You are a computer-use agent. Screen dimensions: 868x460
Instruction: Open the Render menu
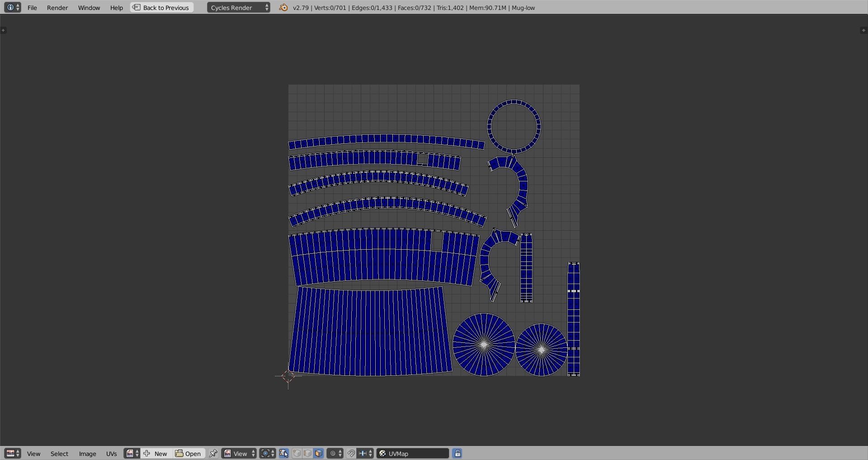point(57,8)
